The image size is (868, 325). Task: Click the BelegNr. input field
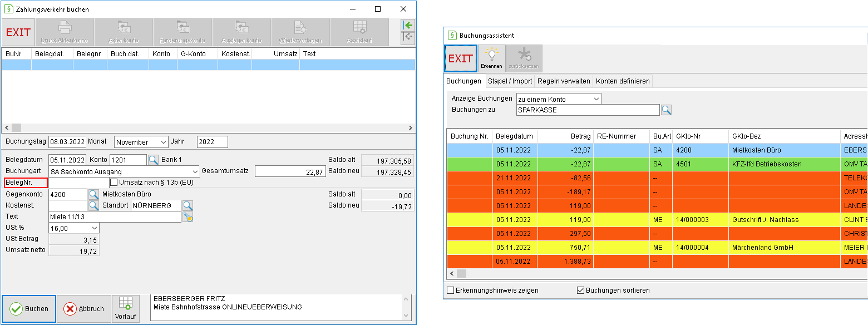click(x=78, y=182)
